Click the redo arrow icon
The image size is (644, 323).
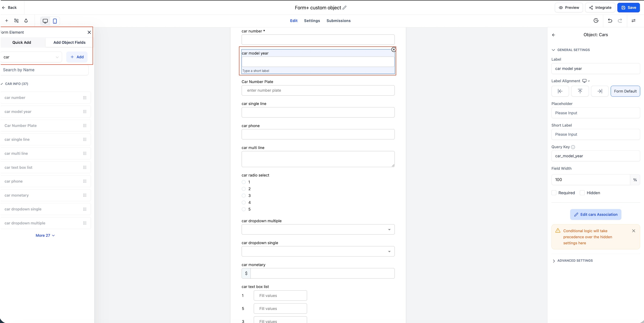tap(620, 20)
